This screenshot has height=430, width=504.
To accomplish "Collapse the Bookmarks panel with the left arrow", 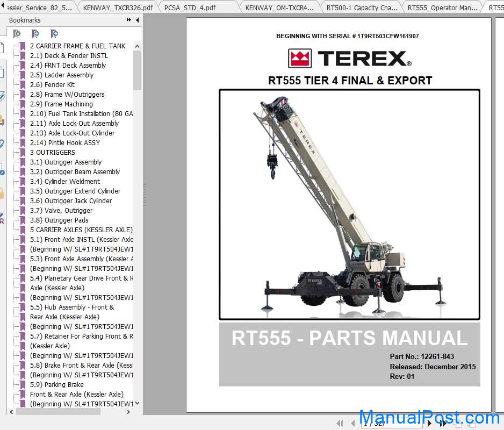I will (138, 20).
